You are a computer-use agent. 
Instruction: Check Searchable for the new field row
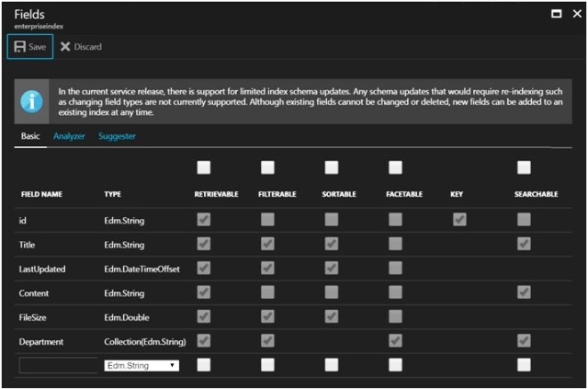(x=524, y=365)
